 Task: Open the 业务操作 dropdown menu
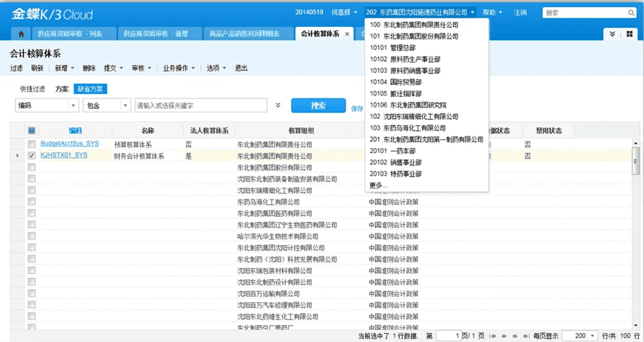click(x=179, y=69)
